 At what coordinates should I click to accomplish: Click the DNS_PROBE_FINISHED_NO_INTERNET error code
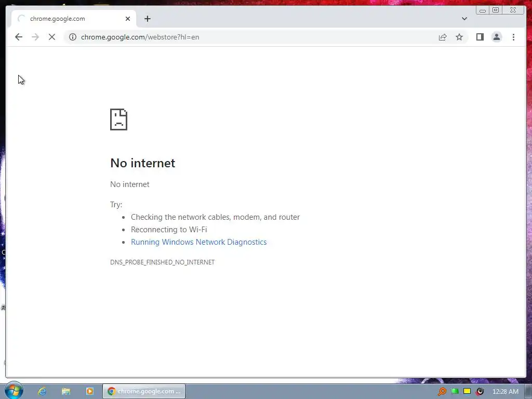point(162,262)
